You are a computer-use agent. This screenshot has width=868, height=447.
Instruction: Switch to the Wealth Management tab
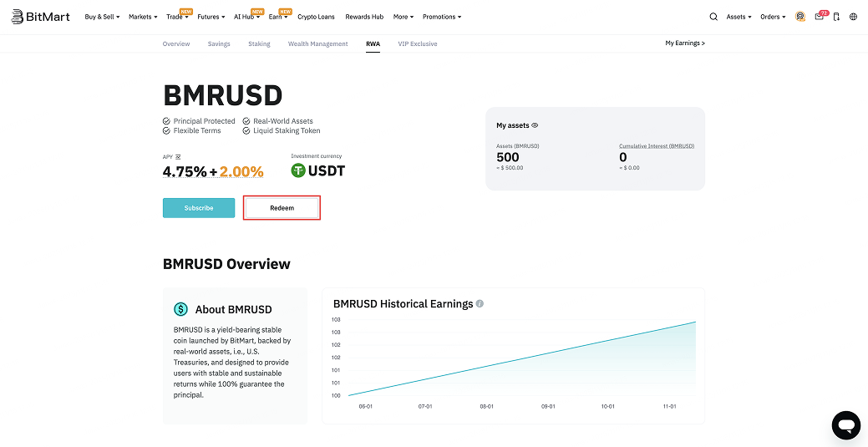tap(317, 43)
